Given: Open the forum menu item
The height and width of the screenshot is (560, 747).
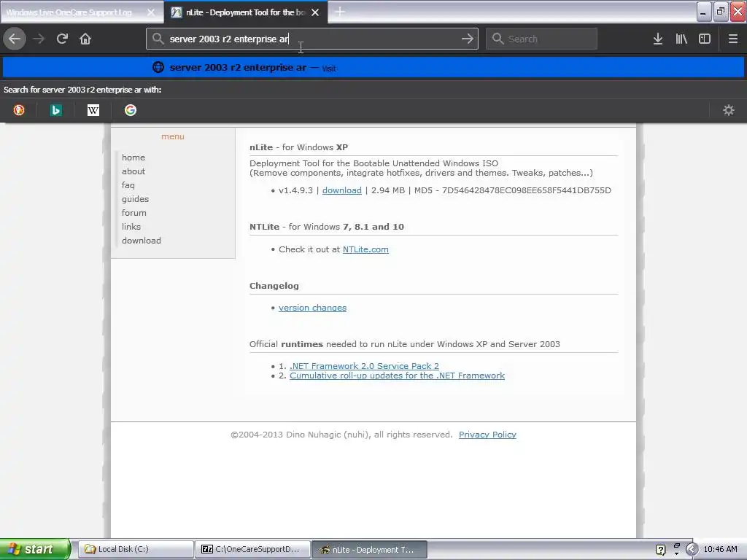Looking at the screenshot, I should tap(134, 213).
